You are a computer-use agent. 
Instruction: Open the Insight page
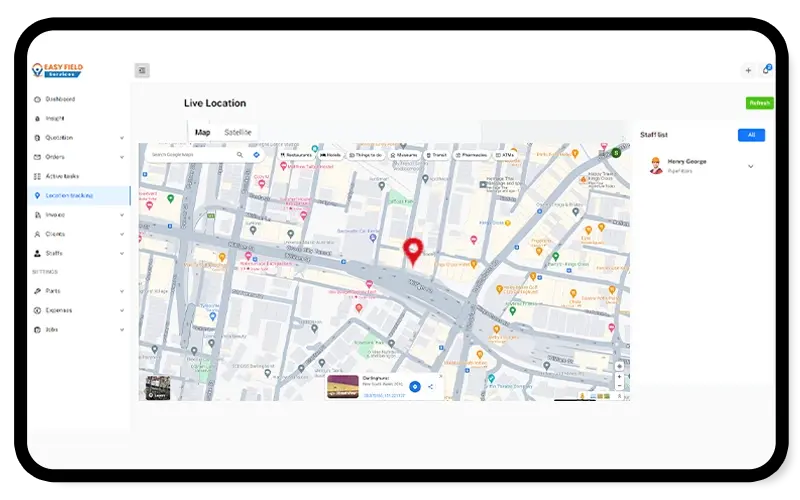click(55, 118)
